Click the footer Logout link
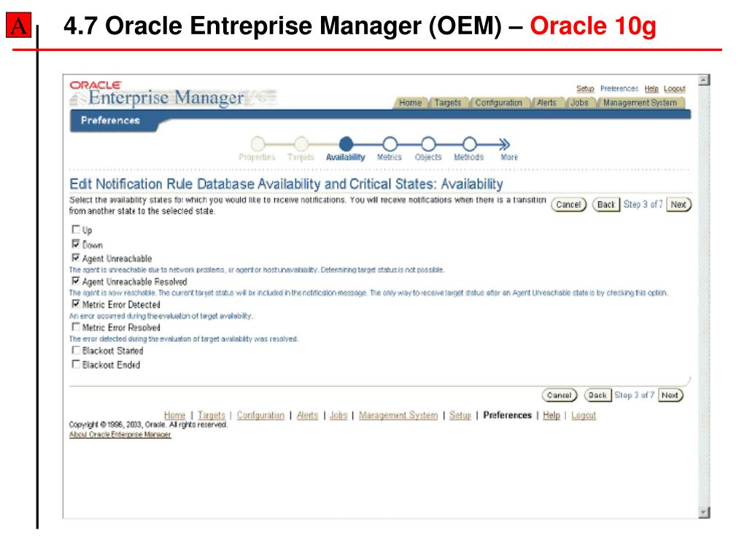This screenshot has width=747, height=560. tap(584, 415)
